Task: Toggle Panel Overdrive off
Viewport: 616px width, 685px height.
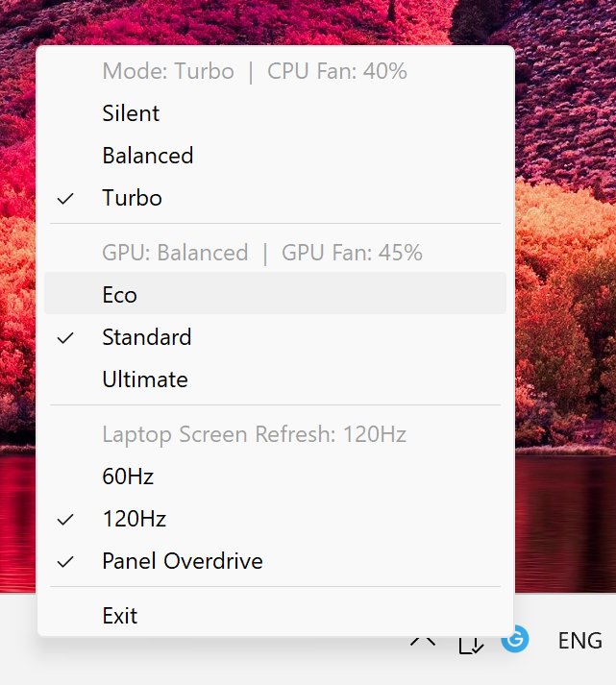Action: pyautogui.click(x=183, y=562)
